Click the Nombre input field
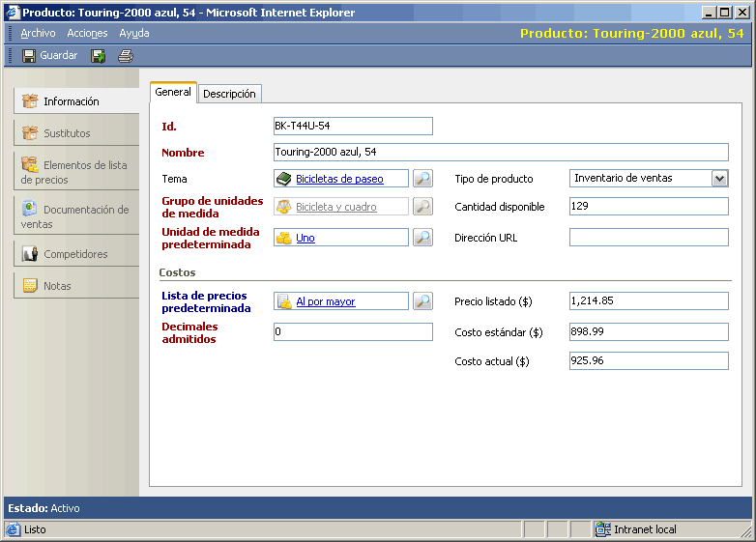The width and height of the screenshot is (756, 542). click(x=501, y=153)
